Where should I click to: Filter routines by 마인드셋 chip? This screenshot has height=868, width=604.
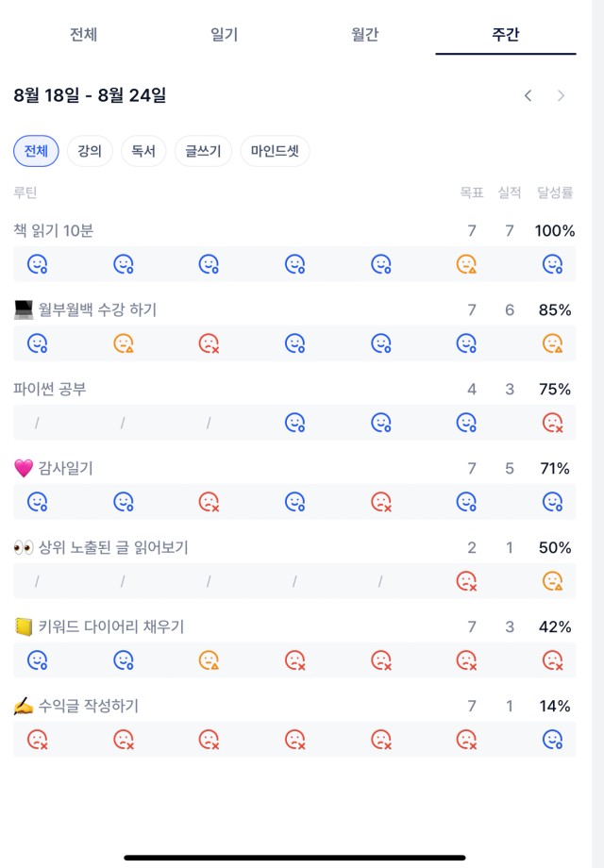[275, 151]
